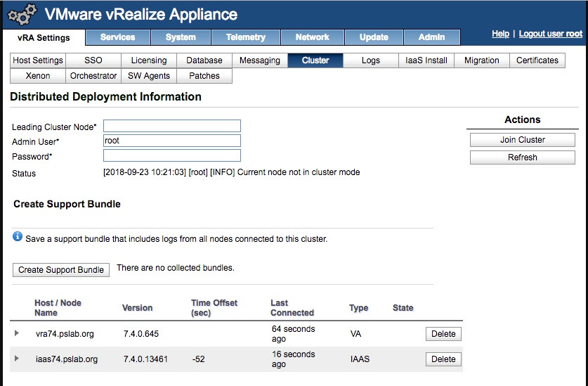Open the vRA Settings main tab
The image size is (588, 386).
click(44, 37)
